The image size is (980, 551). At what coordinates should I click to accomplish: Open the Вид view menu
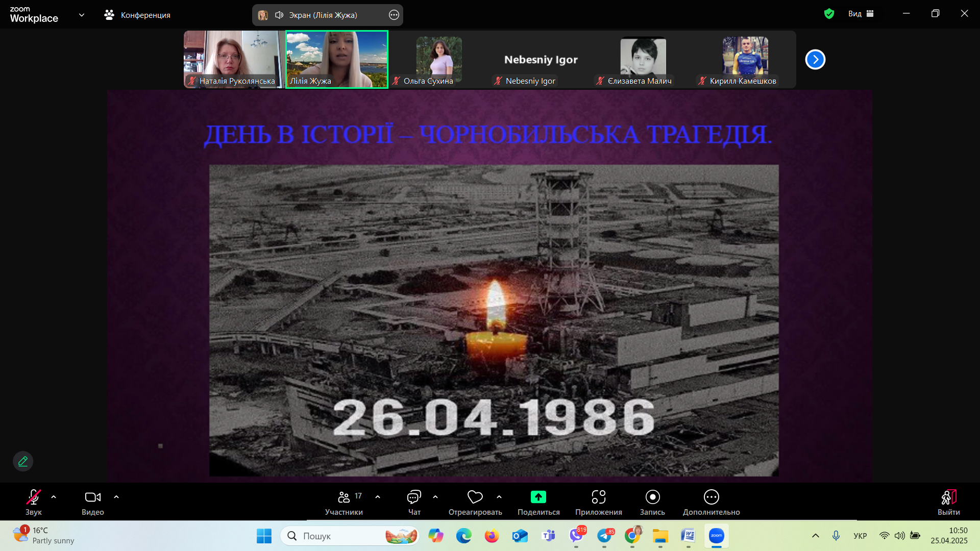(x=861, y=14)
